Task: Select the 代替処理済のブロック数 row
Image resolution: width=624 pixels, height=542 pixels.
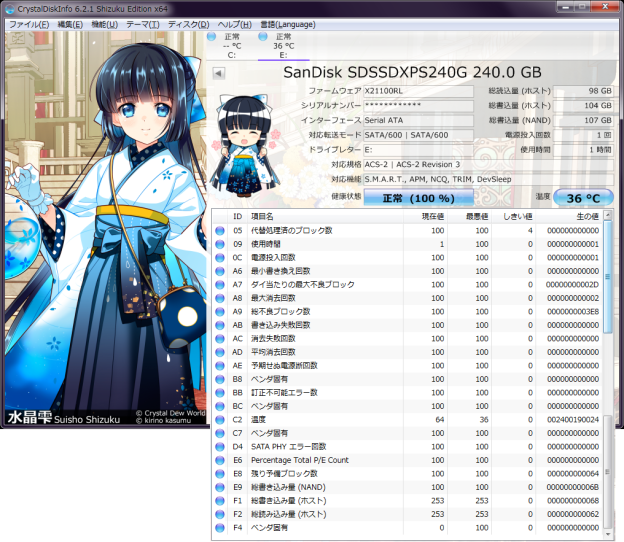Action: tap(408, 230)
